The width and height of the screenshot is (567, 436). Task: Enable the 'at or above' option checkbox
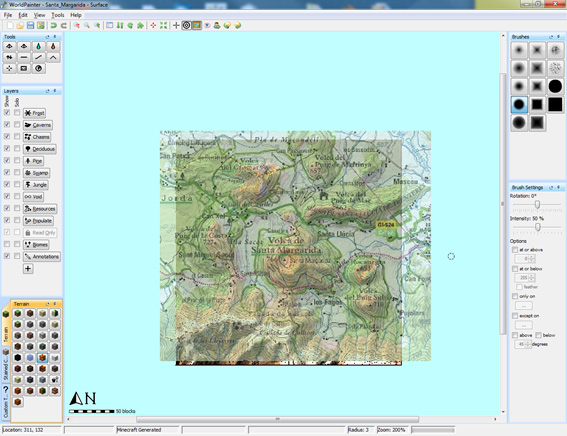pos(515,250)
